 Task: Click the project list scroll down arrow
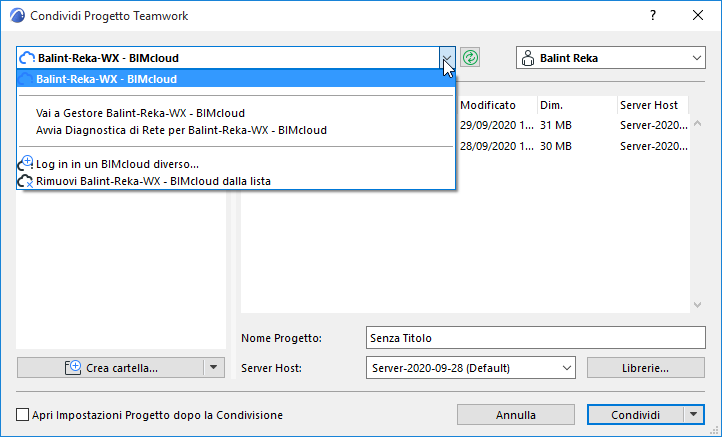[x=698, y=305]
